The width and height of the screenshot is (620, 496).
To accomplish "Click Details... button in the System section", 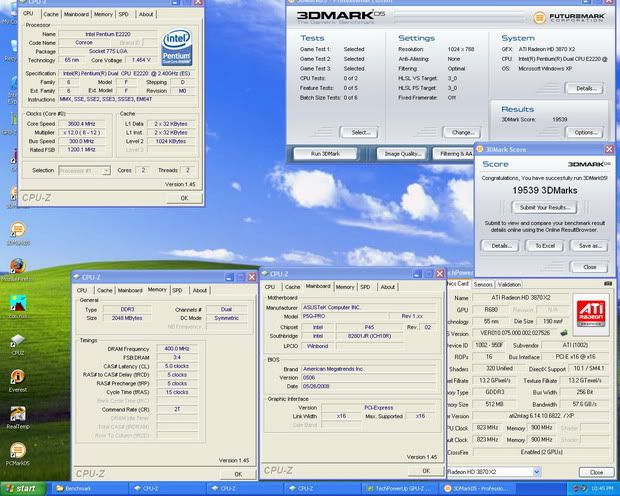I will click(584, 88).
